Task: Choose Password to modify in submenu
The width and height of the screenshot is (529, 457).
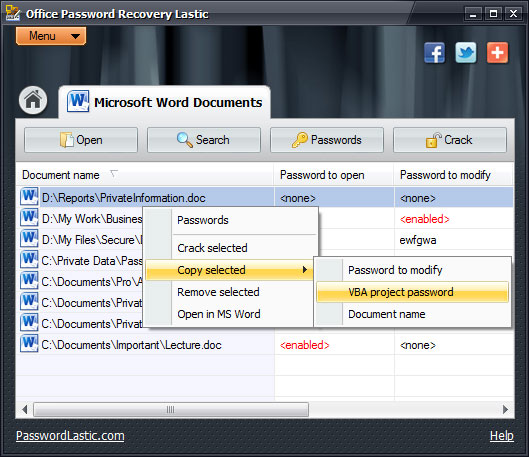Action: tap(412, 270)
